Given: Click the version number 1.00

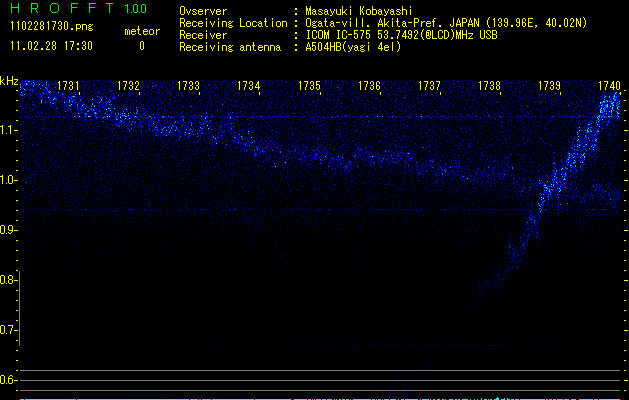Looking at the screenshot, I should (134, 10).
